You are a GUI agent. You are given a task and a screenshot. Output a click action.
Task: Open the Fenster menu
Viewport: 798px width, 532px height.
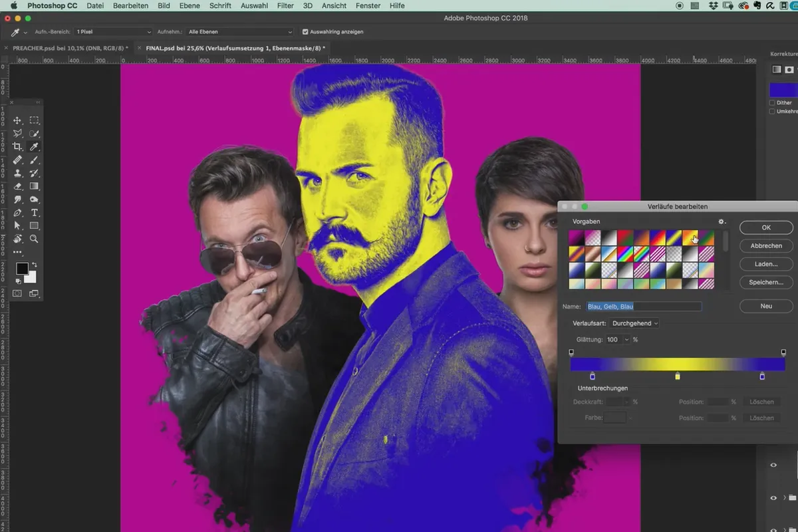(366, 5)
